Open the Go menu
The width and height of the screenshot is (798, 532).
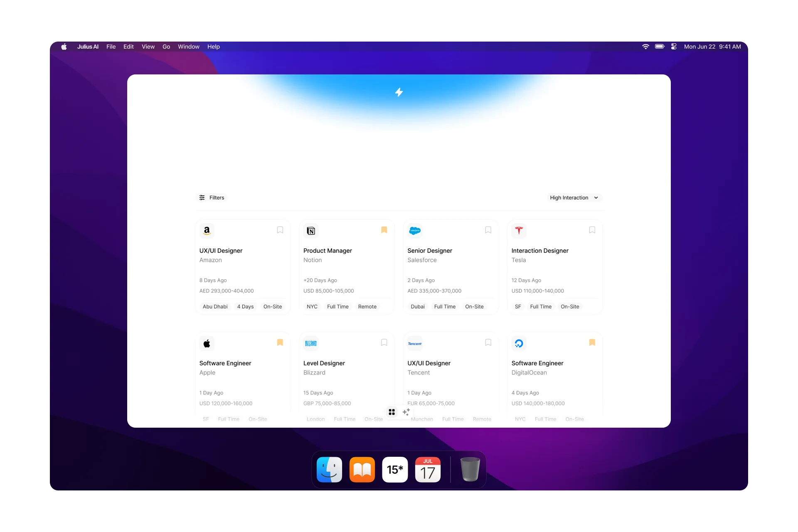[166, 47]
